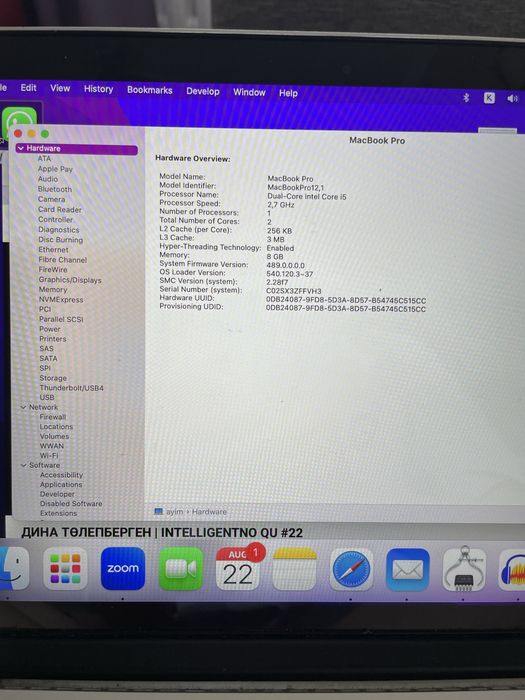The width and height of the screenshot is (525, 700).
Task: Open System Information icon in the Dock
Action: coord(464,569)
